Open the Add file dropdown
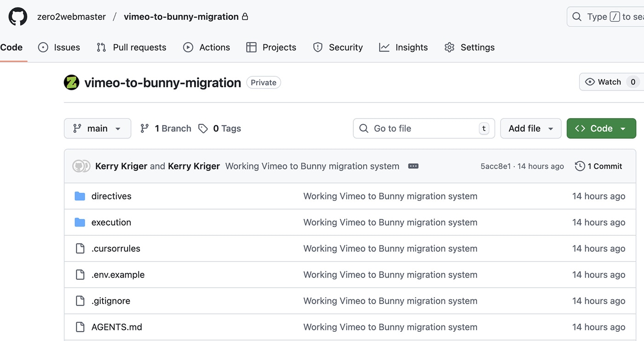The width and height of the screenshot is (644, 341). [x=531, y=129]
